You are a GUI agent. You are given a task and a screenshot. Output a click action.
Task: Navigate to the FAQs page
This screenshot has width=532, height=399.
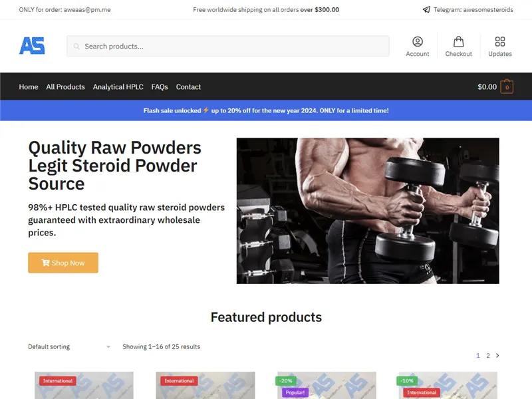[x=160, y=86]
